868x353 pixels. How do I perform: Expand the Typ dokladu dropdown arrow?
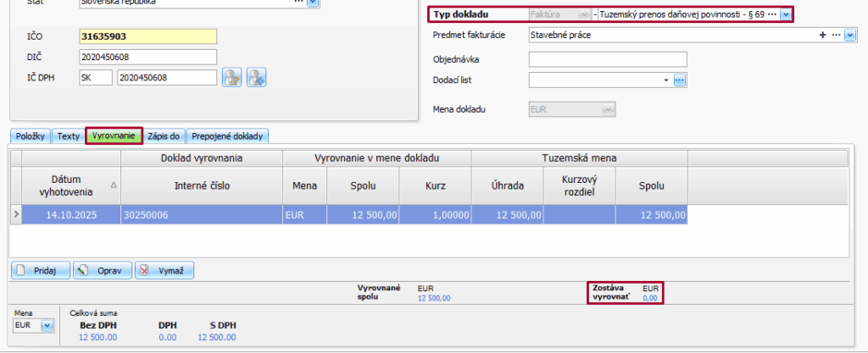[785, 15]
